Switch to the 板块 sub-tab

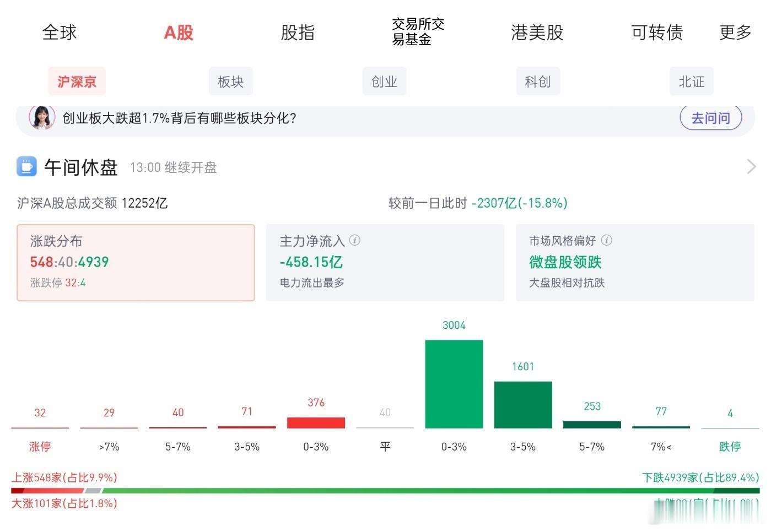pos(230,82)
